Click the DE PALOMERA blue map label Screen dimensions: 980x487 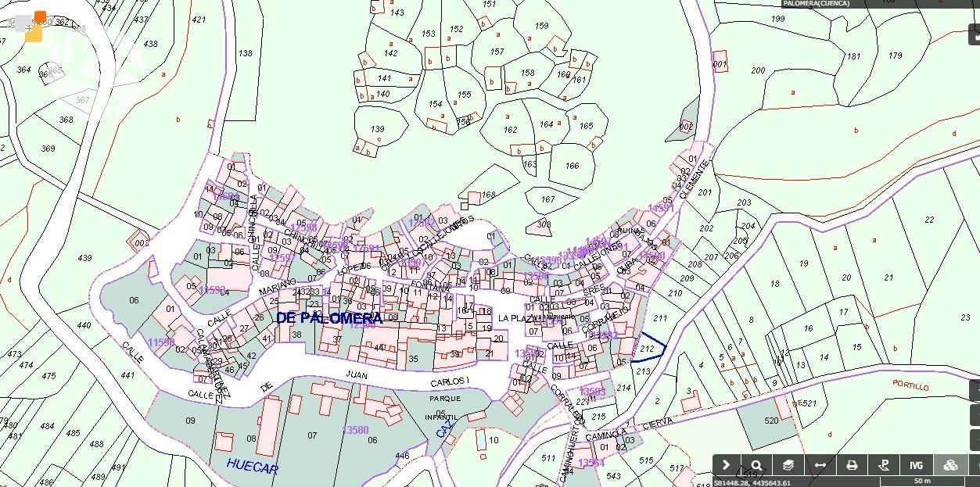tap(329, 318)
